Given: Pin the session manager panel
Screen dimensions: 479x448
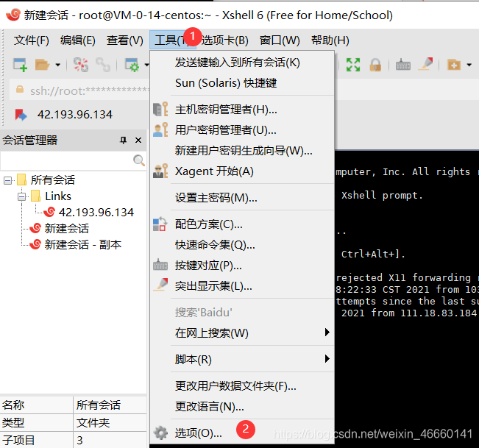Looking at the screenshot, I should 123,141.
